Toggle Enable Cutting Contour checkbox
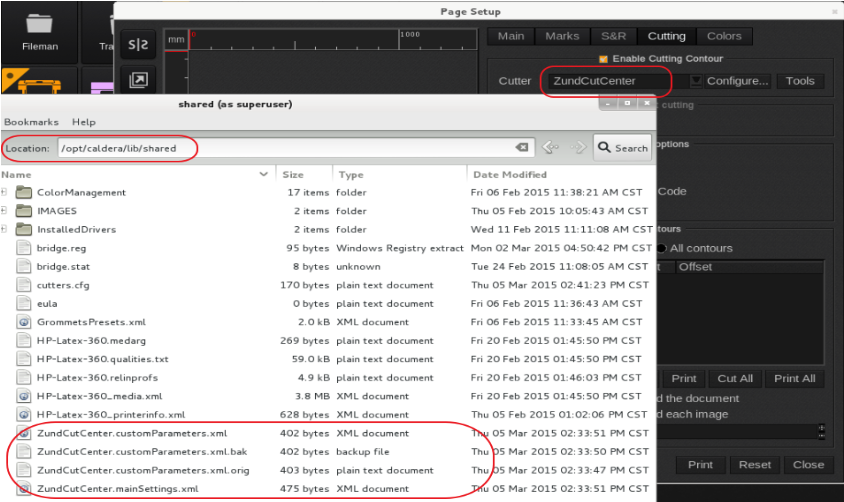The image size is (844, 502). tap(603, 59)
